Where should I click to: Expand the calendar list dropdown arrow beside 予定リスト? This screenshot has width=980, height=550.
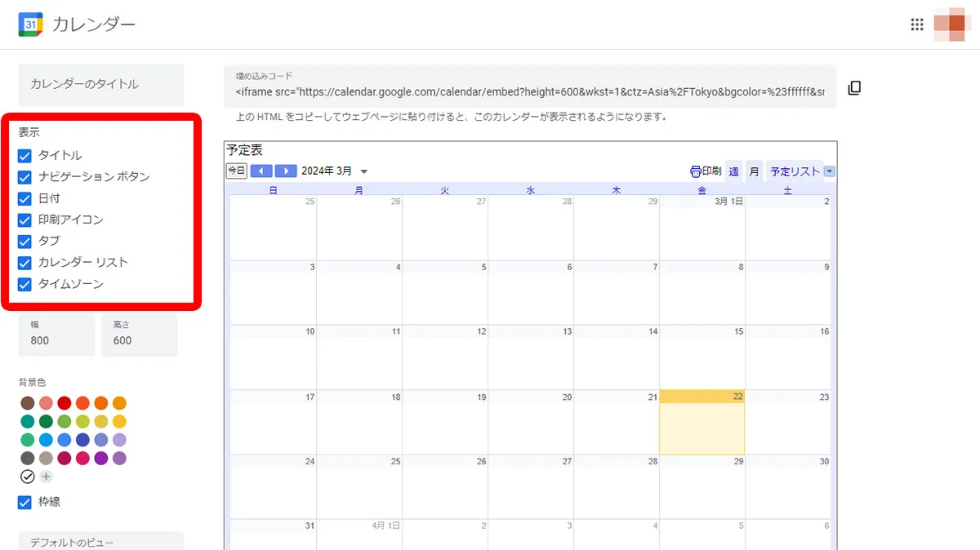(830, 171)
